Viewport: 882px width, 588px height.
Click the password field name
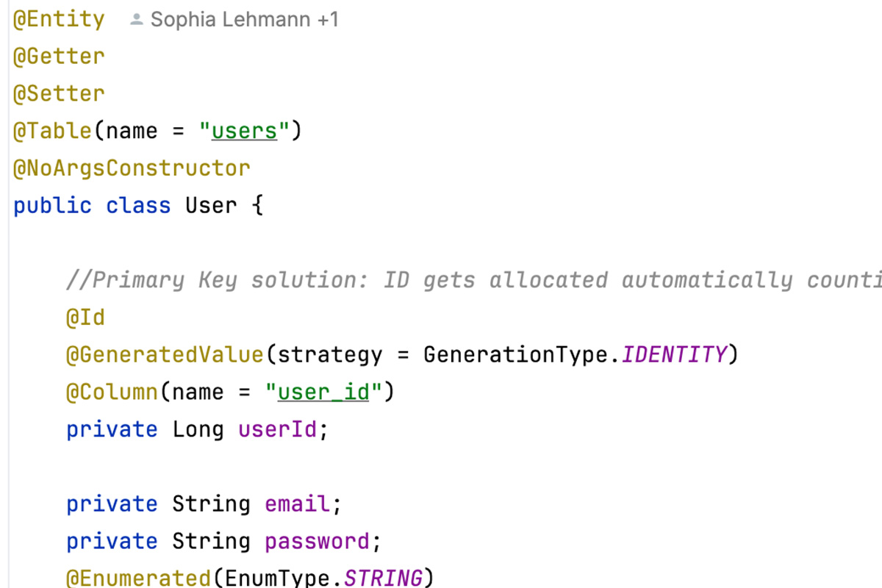[x=317, y=542]
